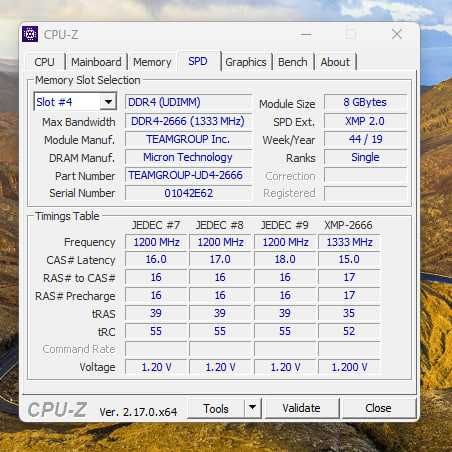Click the Ver. 2.17.0.x64 version text

(x=138, y=412)
